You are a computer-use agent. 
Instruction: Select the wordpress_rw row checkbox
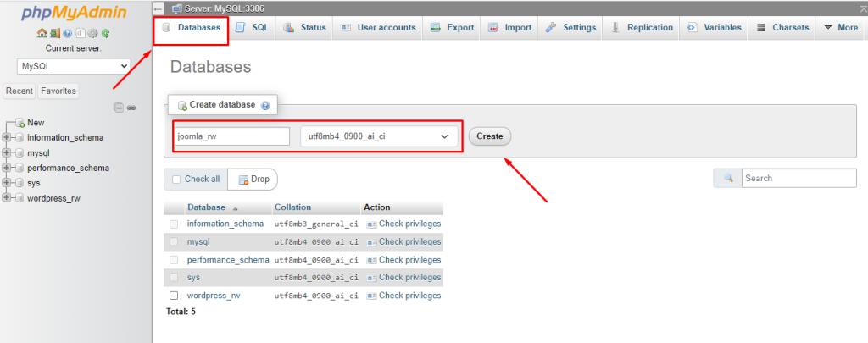(x=174, y=296)
